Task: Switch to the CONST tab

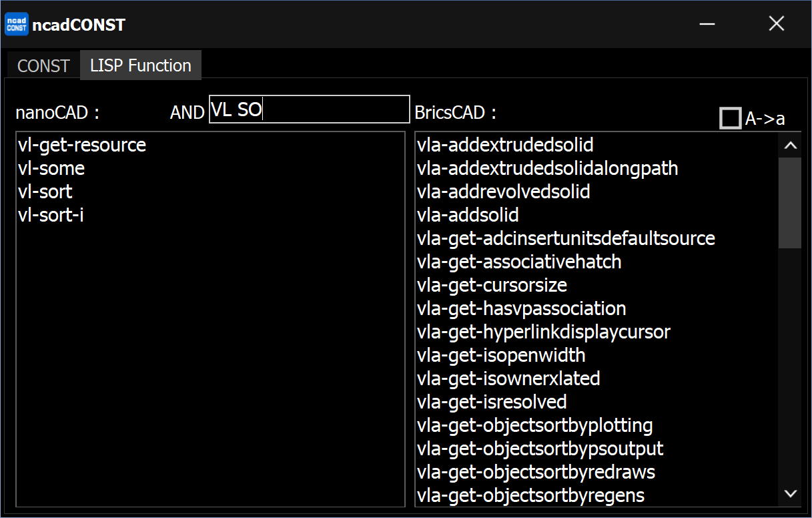Action: pyautogui.click(x=43, y=66)
